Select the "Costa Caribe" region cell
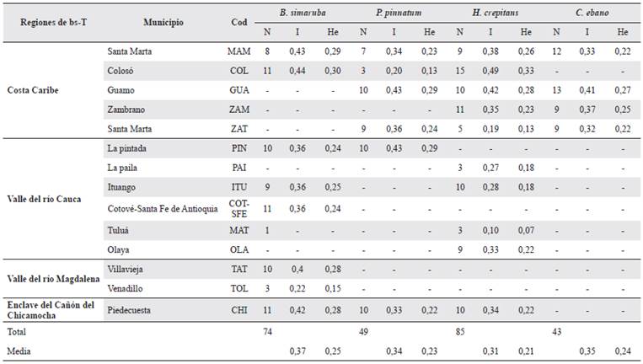 pyautogui.click(x=32, y=90)
